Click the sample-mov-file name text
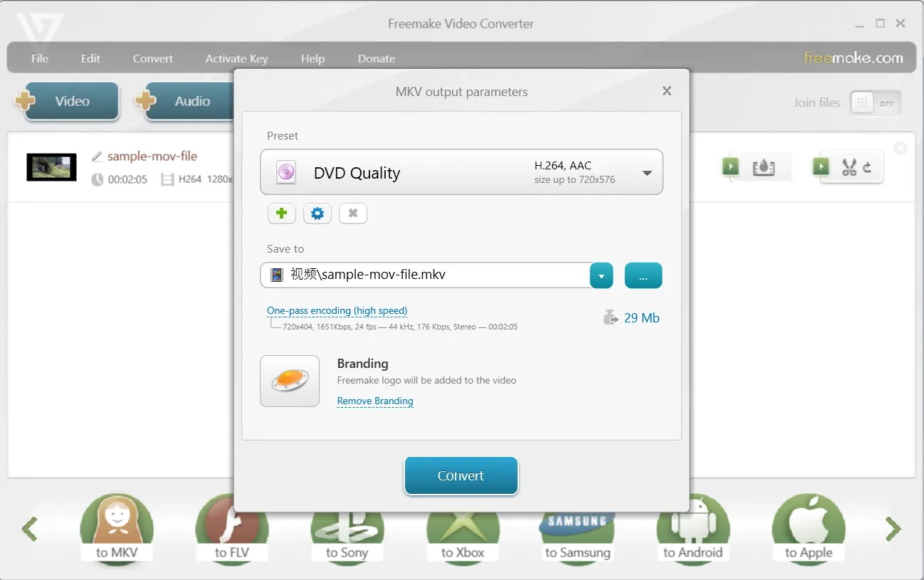Screen dimensions: 924x580 pyautogui.click(x=152, y=157)
